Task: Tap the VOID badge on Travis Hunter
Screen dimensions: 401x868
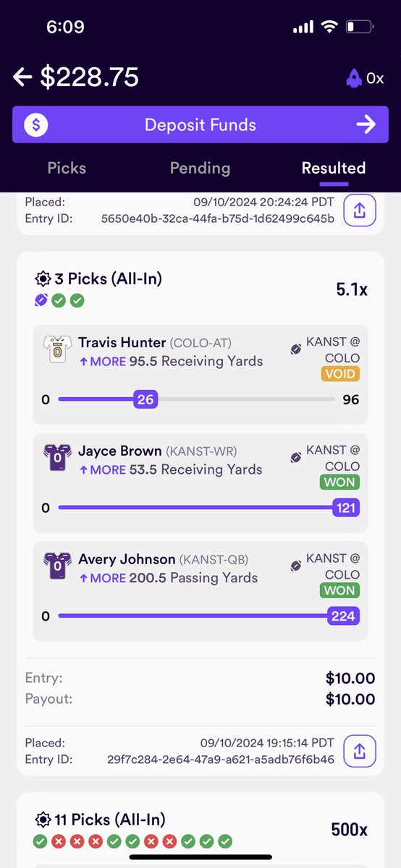Action: (340, 374)
